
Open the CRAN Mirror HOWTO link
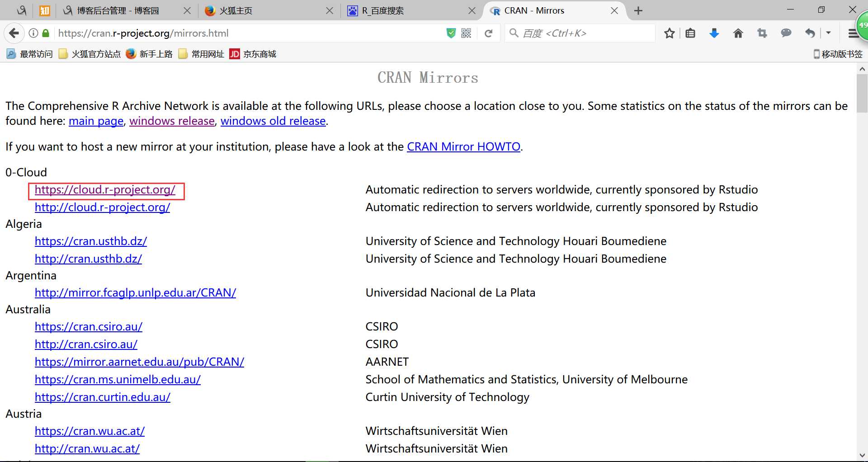tap(463, 147)
